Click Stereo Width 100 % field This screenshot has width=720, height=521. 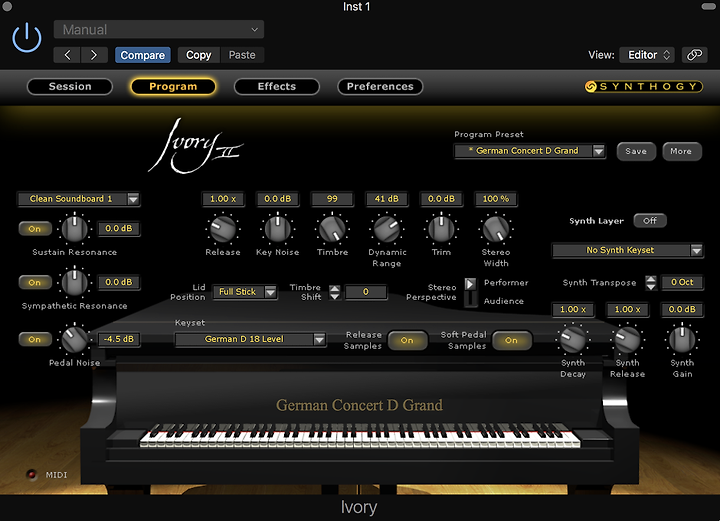coord(496,199)
